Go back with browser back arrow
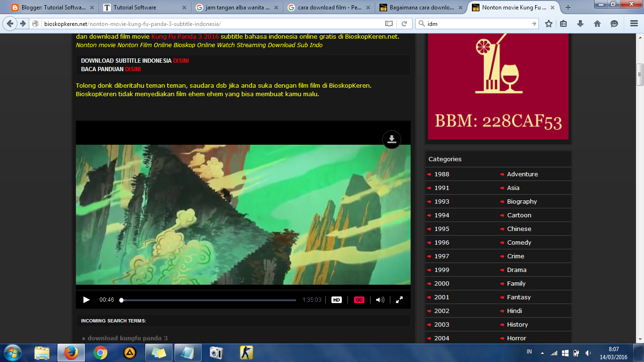Screen dimensions: 644x362 coord(9,24)
